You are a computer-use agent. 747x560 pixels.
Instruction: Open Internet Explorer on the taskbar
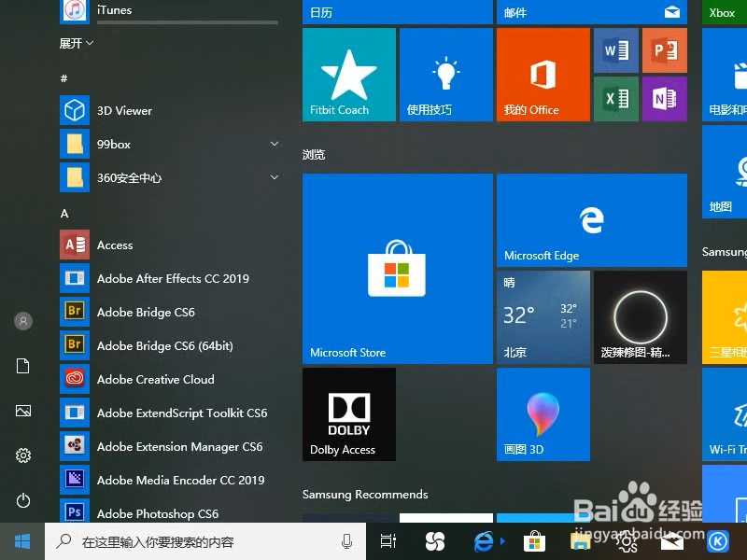[484, 541]
